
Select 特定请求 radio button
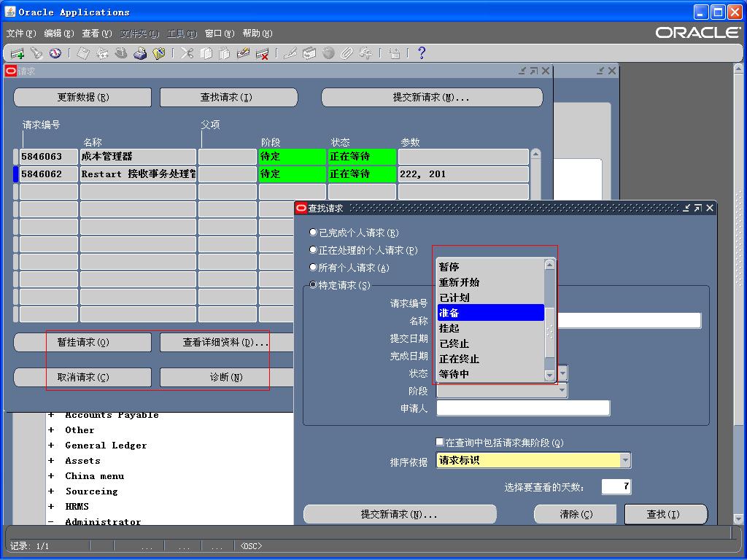[313, 285]
